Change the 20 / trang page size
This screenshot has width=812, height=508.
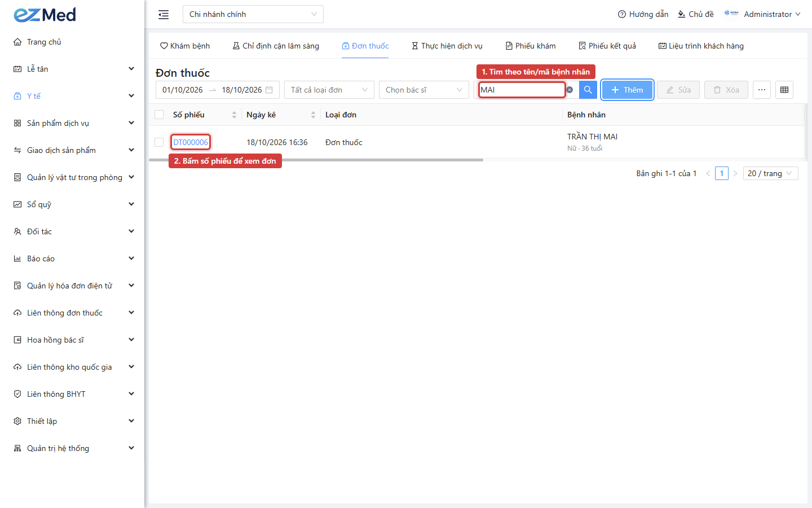pos(771,173)
